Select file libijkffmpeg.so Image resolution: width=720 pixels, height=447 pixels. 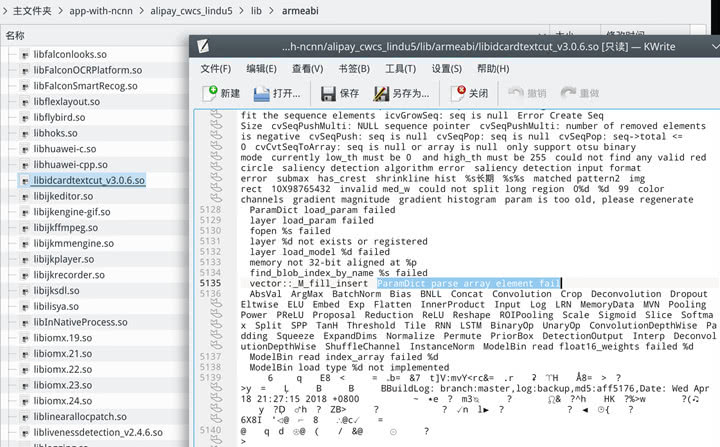pyautogui.click(x=65, y=227)
